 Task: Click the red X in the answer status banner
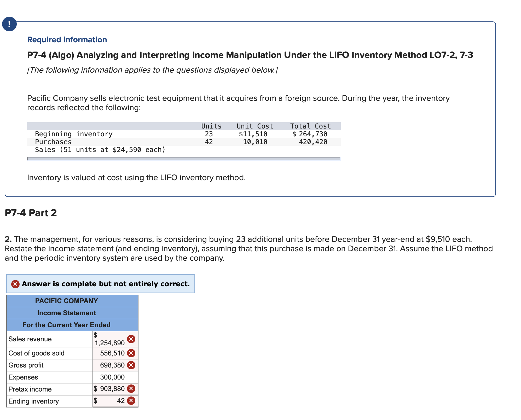pos(15,284)
